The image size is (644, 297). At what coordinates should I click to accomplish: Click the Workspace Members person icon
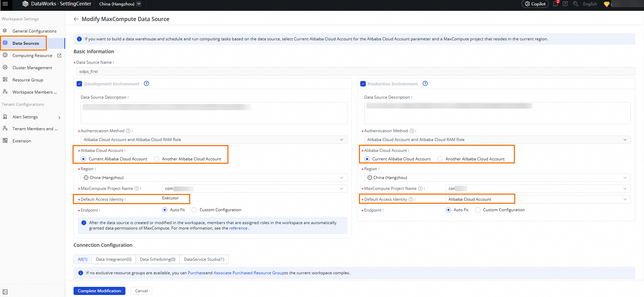coord(5,92)
